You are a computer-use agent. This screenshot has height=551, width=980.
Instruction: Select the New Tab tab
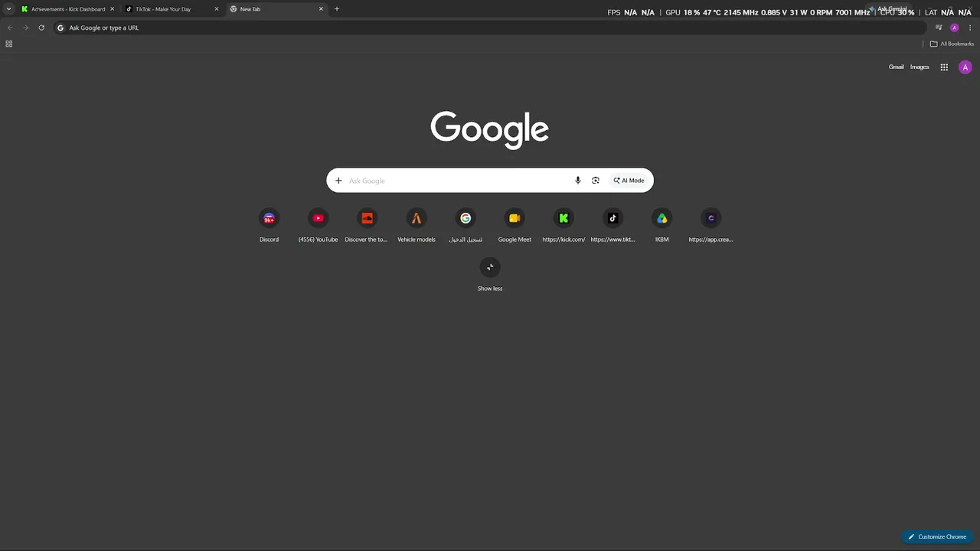click(x=277, y=9)
